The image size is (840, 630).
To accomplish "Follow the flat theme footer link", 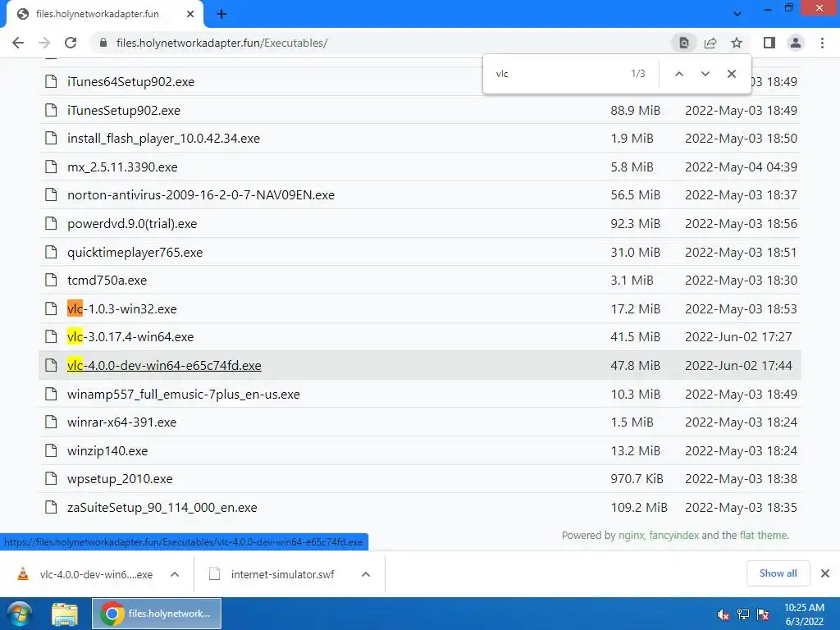I will [764, 535].
